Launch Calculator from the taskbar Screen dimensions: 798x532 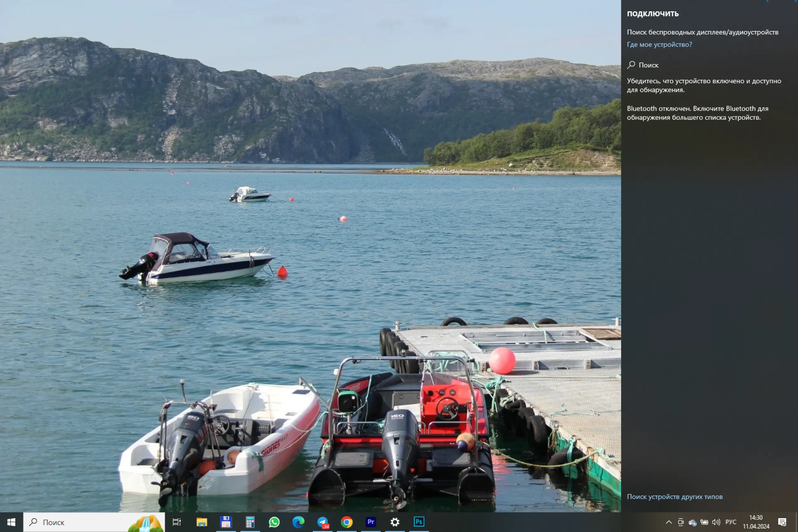(250, 522)
